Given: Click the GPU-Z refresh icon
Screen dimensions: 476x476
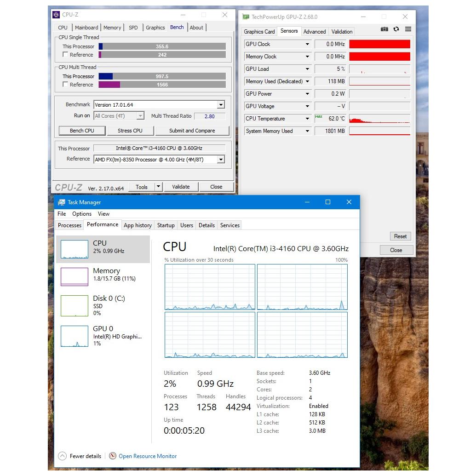Looking at the screenshot, I should [x=396, y=29].
